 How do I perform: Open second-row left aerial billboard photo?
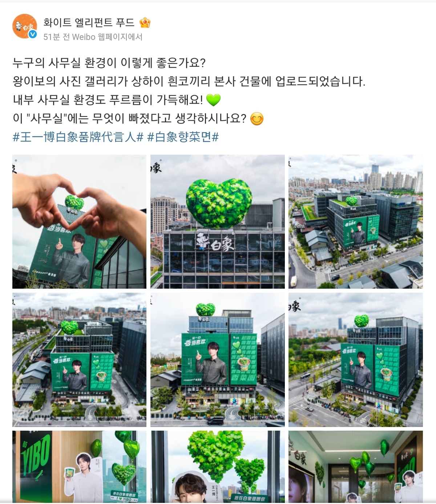(x=79, y=360)
